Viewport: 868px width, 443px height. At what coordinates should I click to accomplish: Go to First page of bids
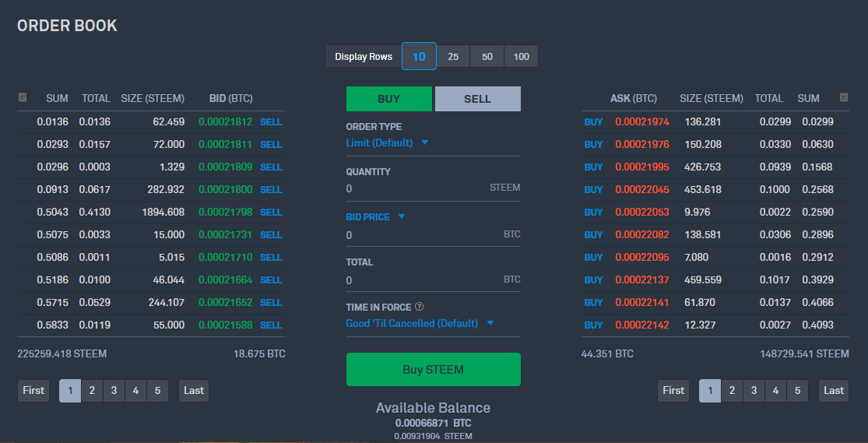pyautogui.click(x=33, y=390)
